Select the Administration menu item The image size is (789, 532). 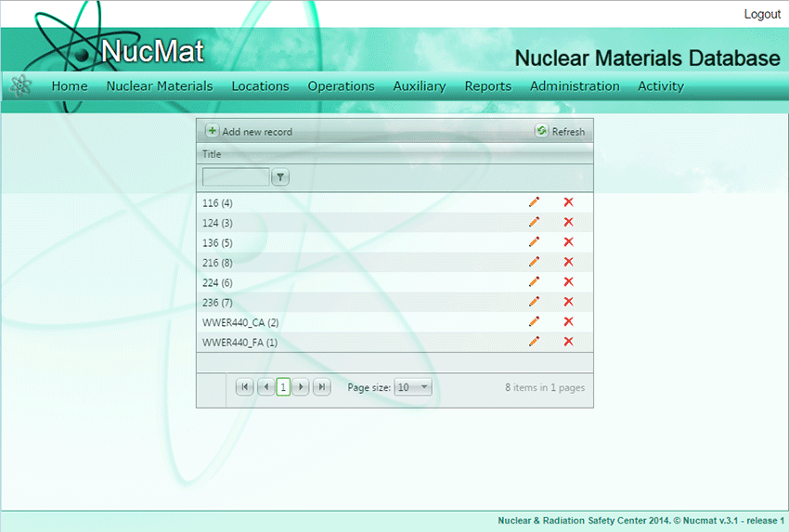pos(575,86)
